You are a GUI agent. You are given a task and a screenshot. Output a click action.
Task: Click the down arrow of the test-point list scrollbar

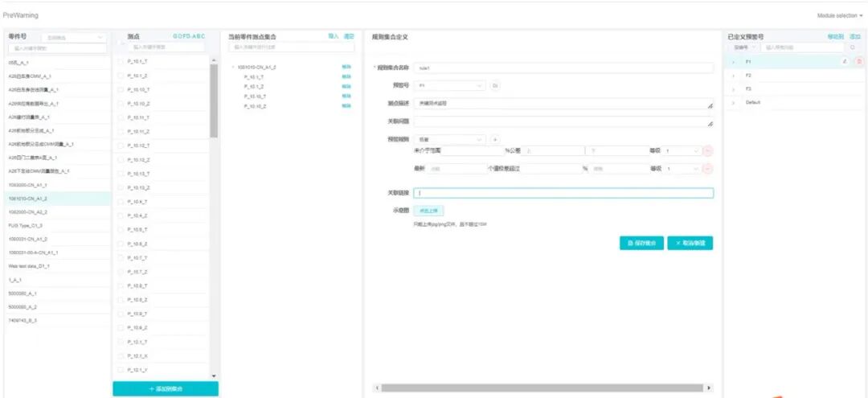pos(214,375)
